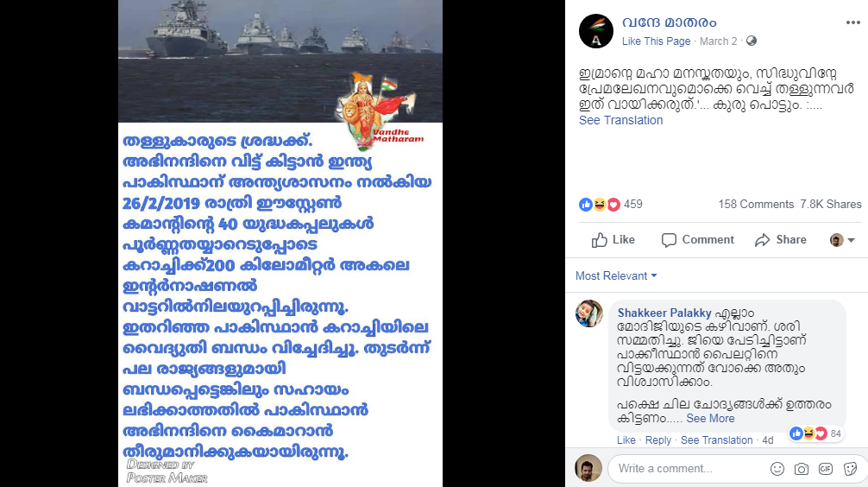Click the public globe privacy icon
Image resolution: width=868 pixels, height=487 pixels.
point(752,41)
